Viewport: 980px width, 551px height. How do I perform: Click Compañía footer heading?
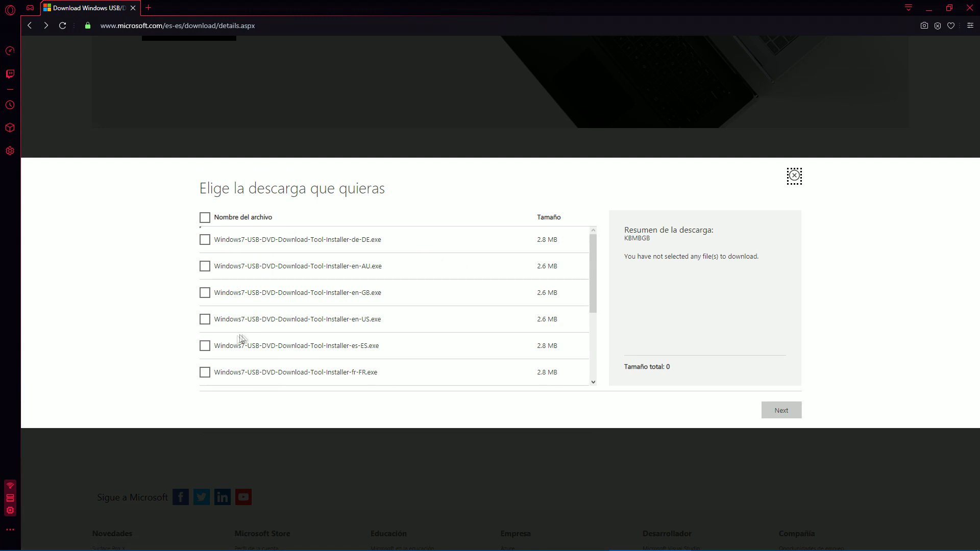[x=797, y=534]
